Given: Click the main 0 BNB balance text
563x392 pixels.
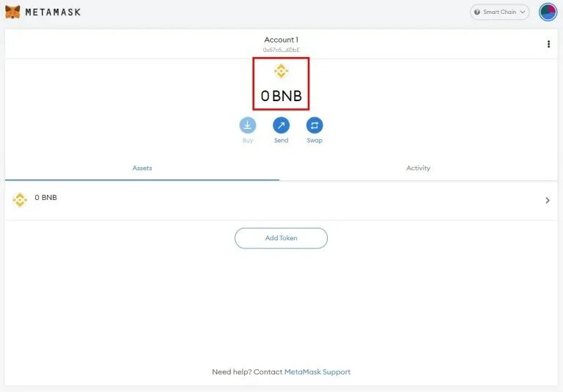Looking at the screenshot, I should coord(281,96).
